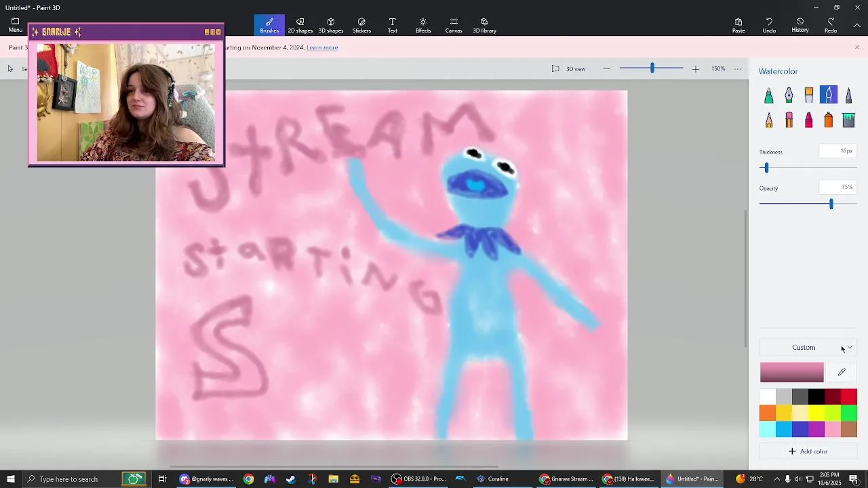The width and height of the screenshot is (868, 488).
Task: Open the History panel
Action: (x=800, y=25)
